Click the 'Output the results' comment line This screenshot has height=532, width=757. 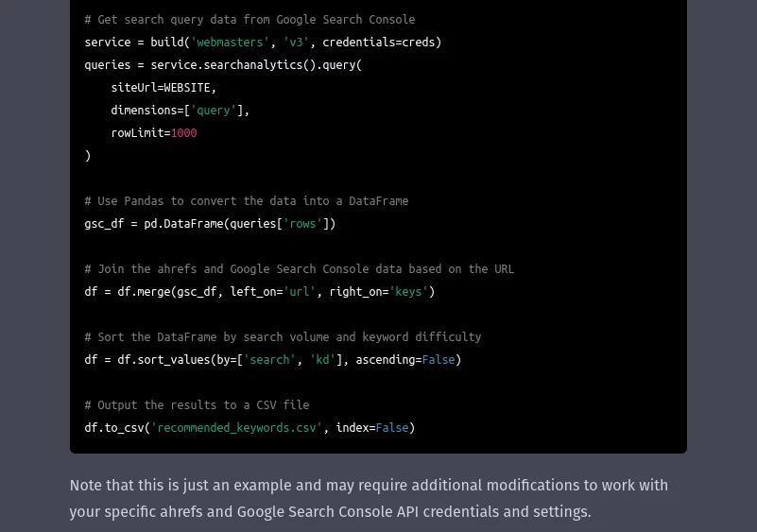(x=197, y=405)
